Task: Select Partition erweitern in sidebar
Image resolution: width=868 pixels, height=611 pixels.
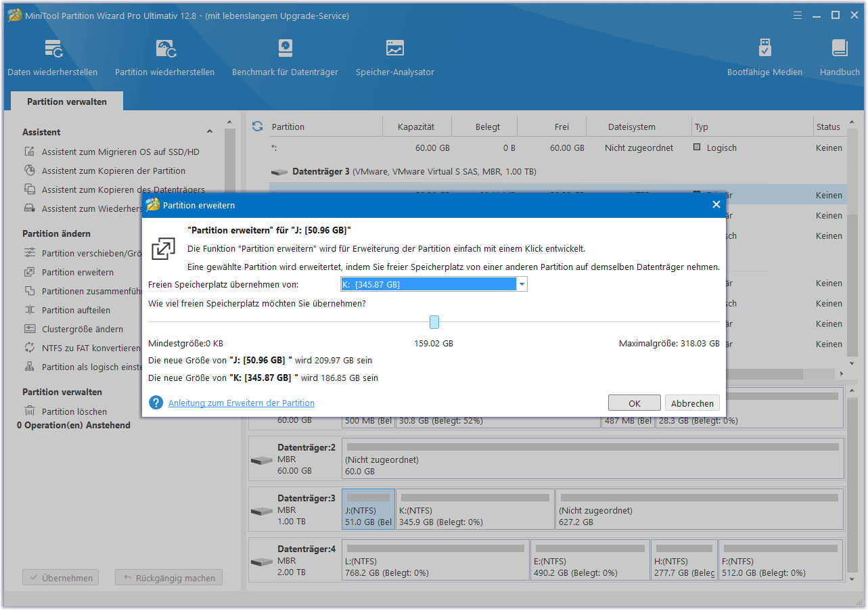Action: click(x=78, y=272)
